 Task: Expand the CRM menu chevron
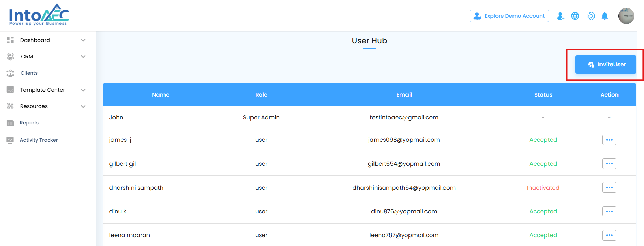[83, 57]
